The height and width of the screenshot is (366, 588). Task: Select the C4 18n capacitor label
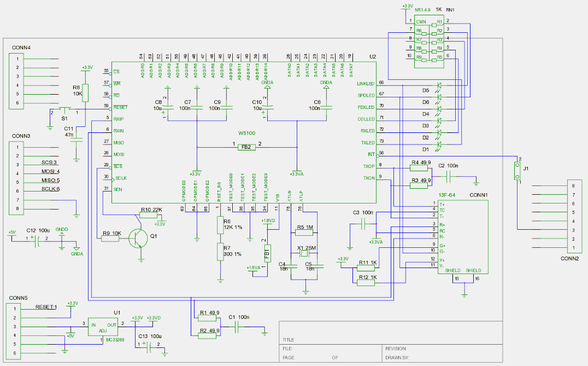coord(283,266)
